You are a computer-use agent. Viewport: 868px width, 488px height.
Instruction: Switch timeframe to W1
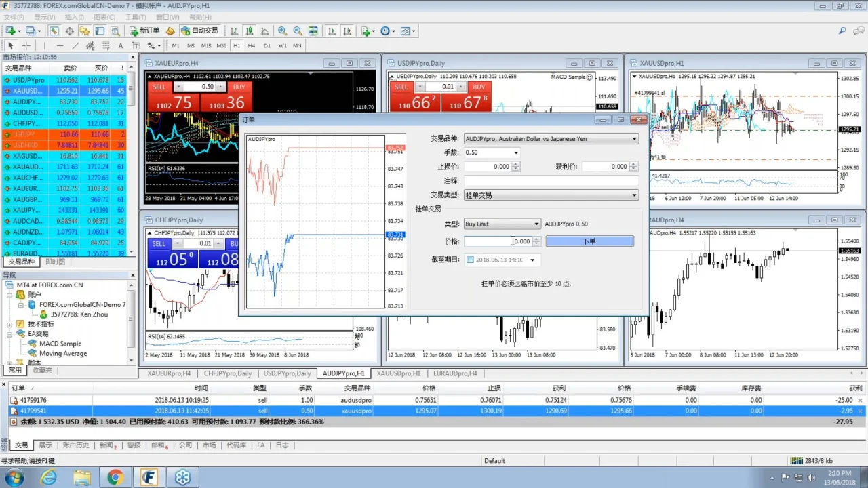click(283, 45)
